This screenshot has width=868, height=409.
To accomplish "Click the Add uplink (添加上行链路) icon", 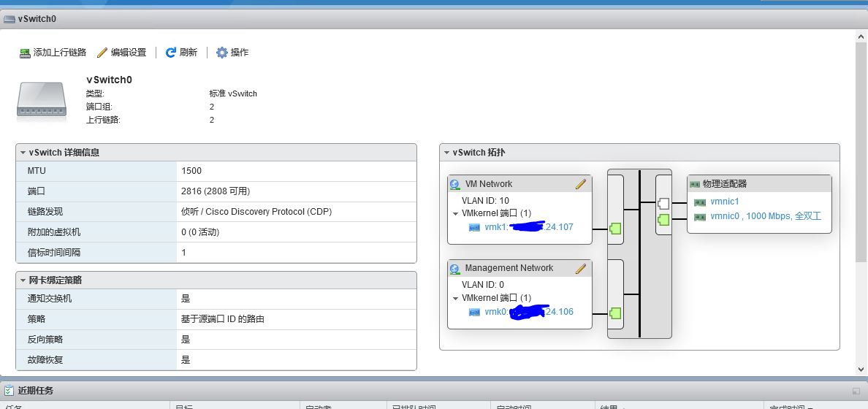I will 26,53.
